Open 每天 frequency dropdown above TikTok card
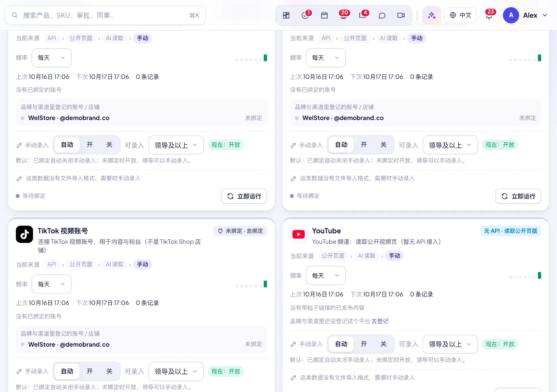This screenshot has height=392, width=557. (52, 58)
